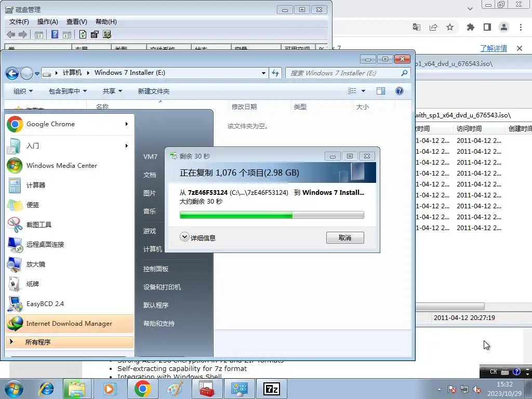Image resolution: width=532 pixels, height=399 pixels.
Task: Click the horizontal scrollbar in 7-Zip window
Action: tap(450, 306)
